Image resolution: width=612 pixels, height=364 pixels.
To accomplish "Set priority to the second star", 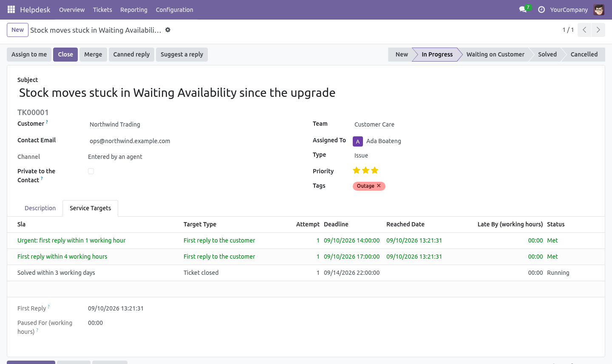I will [365, 170].
